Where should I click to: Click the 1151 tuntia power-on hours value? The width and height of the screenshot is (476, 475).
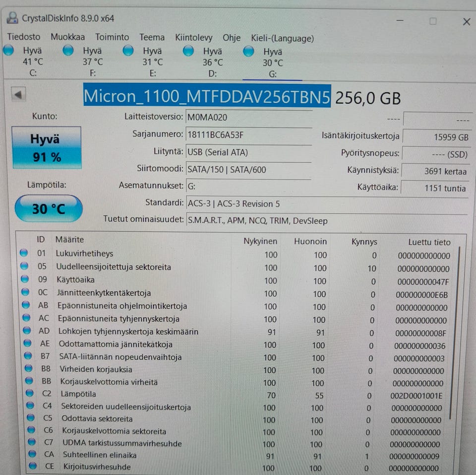click(435, 188)
